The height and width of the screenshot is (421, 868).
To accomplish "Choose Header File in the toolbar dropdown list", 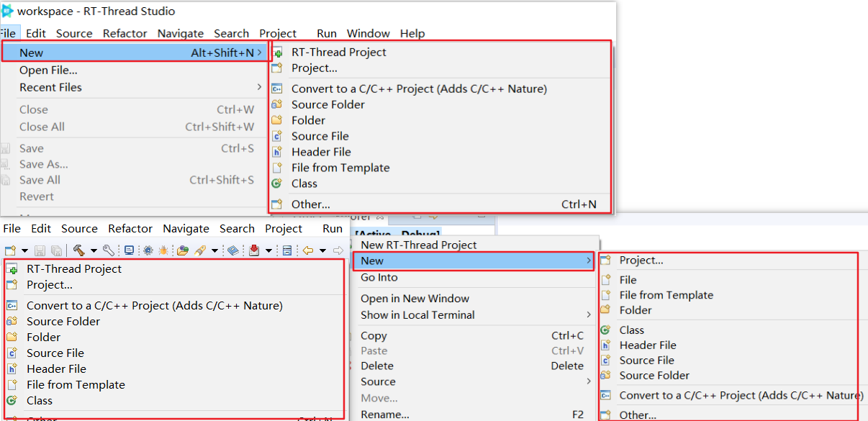I will pyautogui.click(x=56, y=368).
